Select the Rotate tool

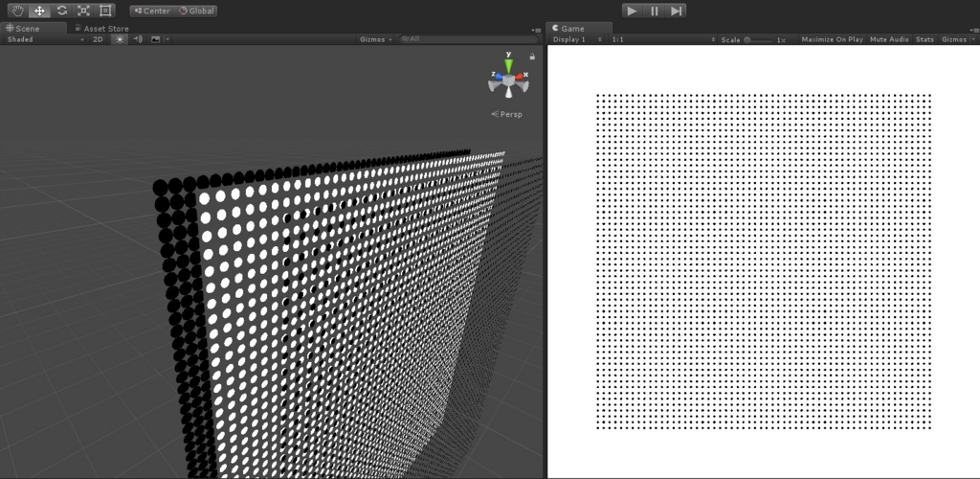coord(61,11)
